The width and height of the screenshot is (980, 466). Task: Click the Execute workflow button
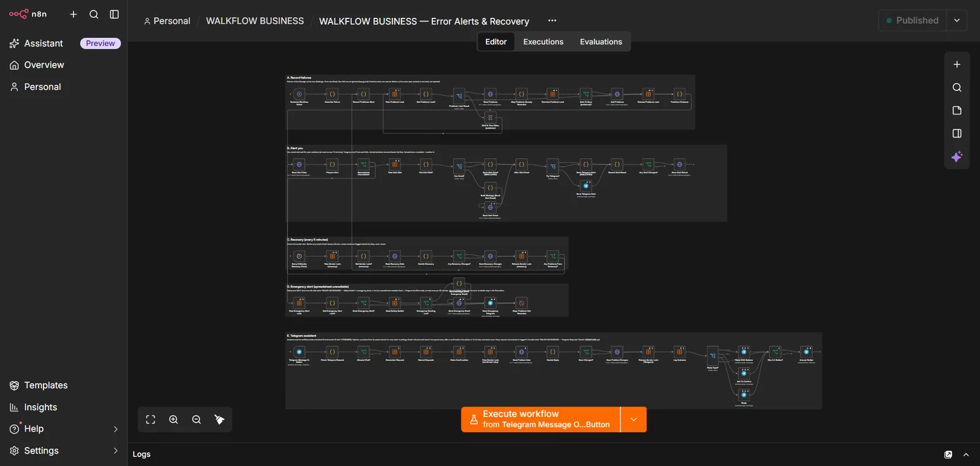541,419
